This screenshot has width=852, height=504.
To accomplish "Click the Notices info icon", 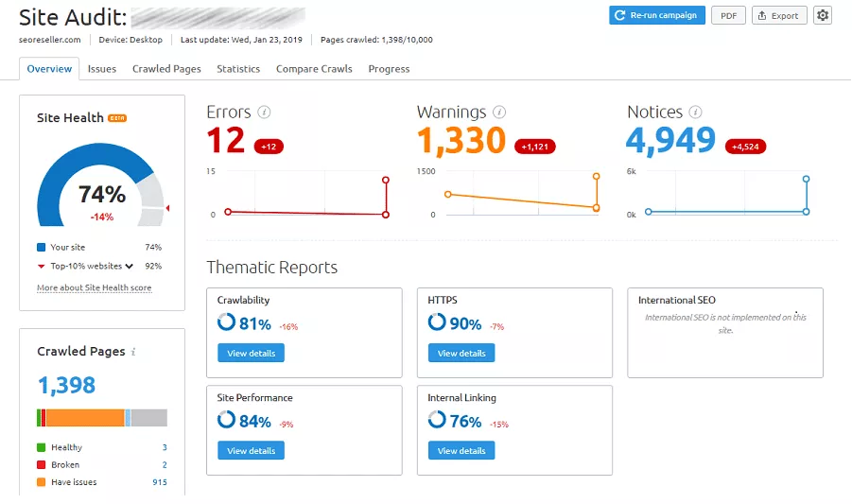I will click(695, 112).
